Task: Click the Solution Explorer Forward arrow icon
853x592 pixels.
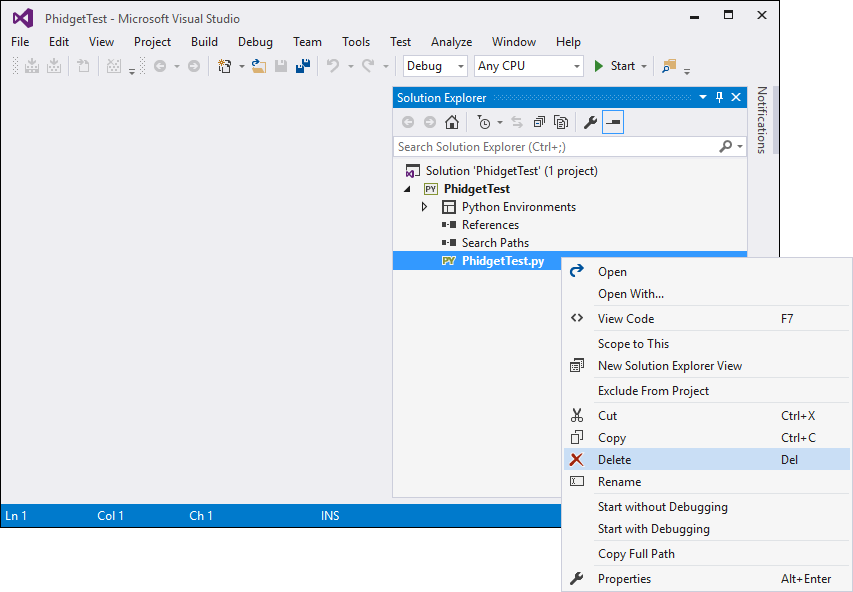Action: point(430,122)
